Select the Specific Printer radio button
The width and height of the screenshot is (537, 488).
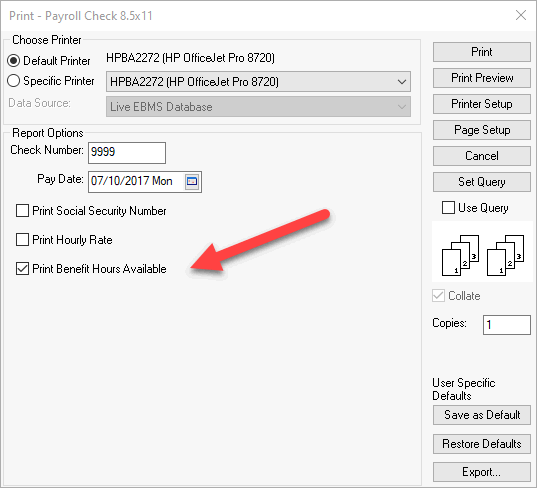pos(13,81)
